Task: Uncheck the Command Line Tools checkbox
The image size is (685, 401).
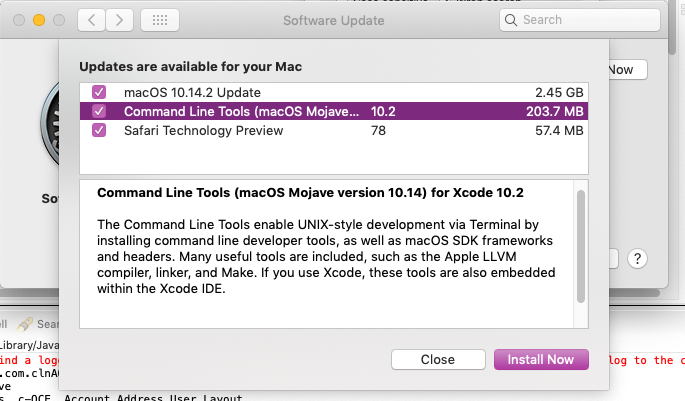Action: pos(98,111)
